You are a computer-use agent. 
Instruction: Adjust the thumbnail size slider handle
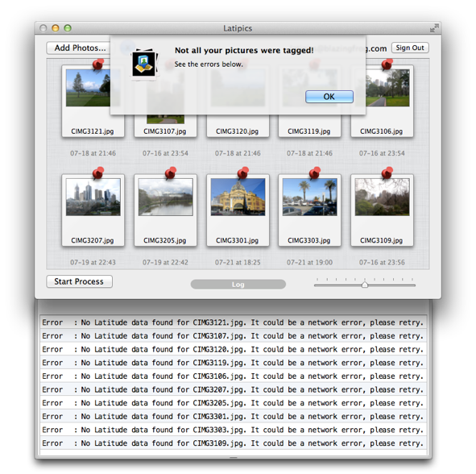tap(365, 285)
